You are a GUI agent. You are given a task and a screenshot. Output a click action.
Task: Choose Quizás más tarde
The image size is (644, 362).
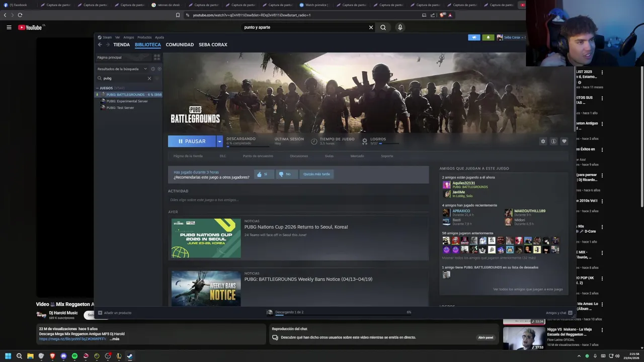[x=316, y=174]
